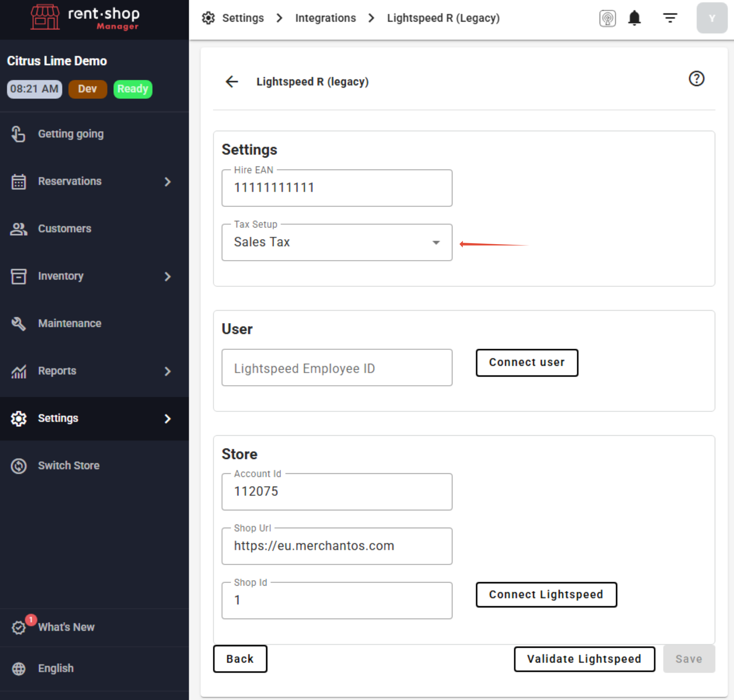Expand the Reports sidebar submenu
The width and height of the screenshot is (734, 700).
[x=168, y=371]
